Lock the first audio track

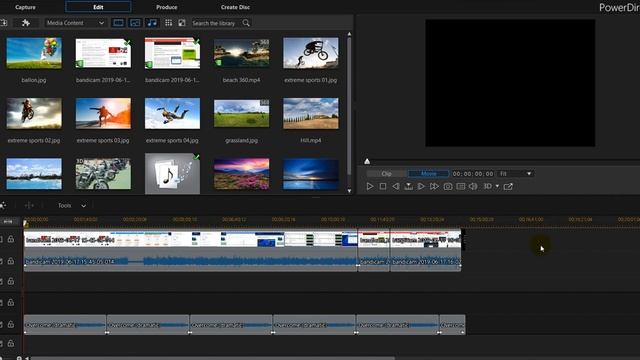[x=11, y=261]
